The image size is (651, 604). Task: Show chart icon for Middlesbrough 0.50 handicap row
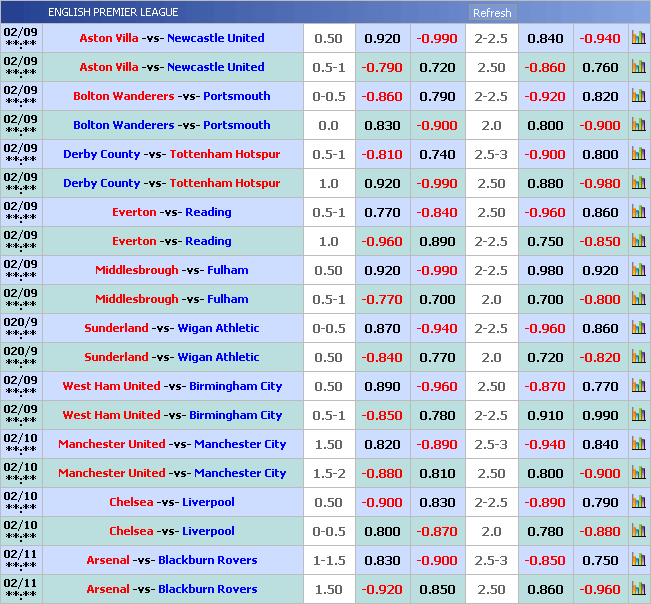(x=638, y=271)
